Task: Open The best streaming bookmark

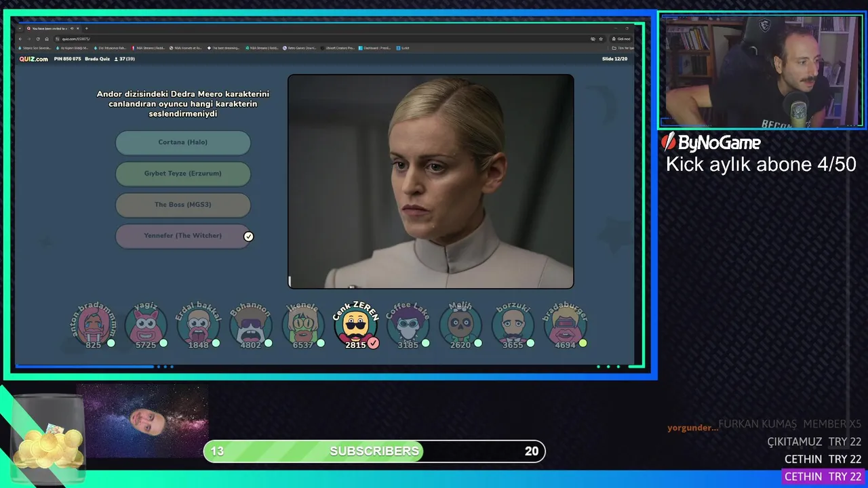Action: coord(223,48)
